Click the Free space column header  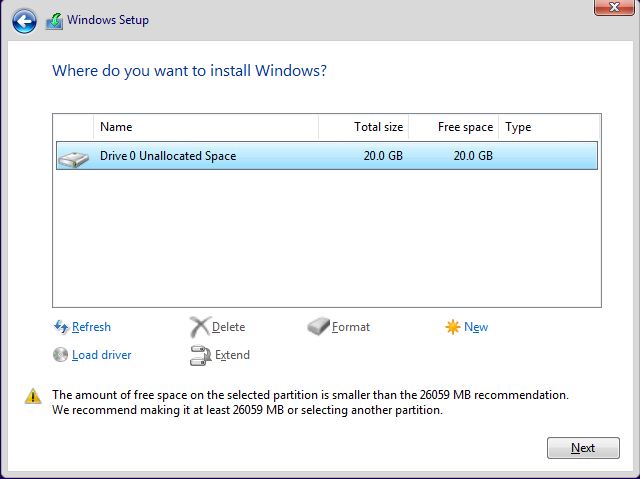[453, 127]
